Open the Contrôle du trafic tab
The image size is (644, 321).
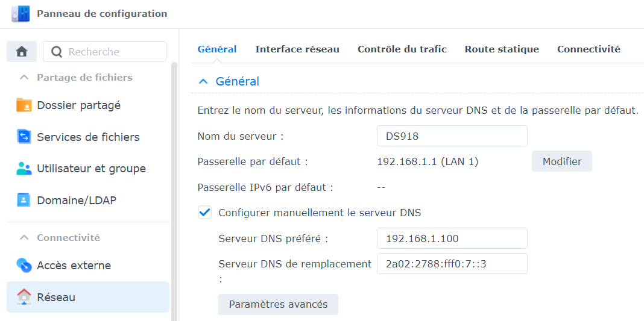pyautogui.click(x=402, y=49)
